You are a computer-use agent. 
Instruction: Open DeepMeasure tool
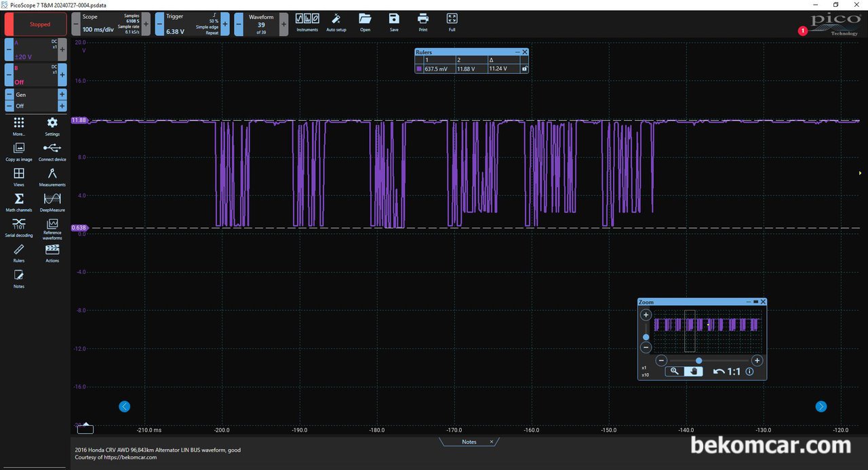point(52,202)
